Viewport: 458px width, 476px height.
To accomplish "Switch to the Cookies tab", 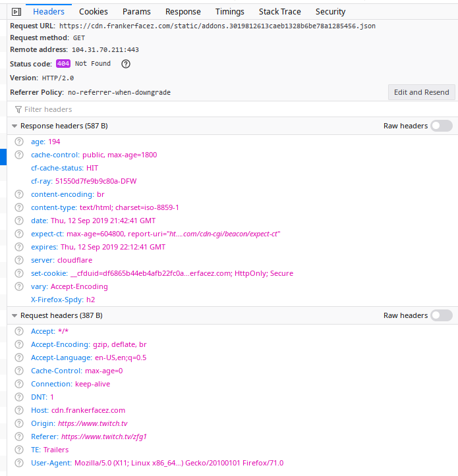I will pyautogui.click(x=94, y=12).
